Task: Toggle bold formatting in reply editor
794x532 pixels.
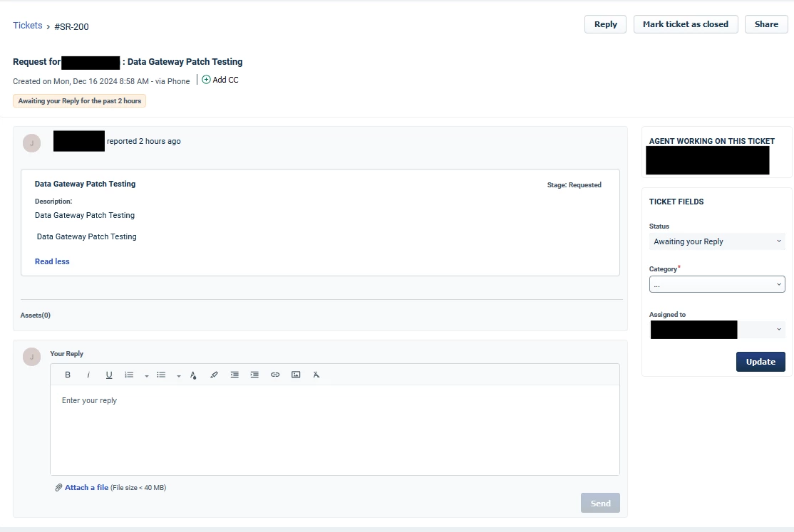Action: pyautogui.click(x=67, y=375)
